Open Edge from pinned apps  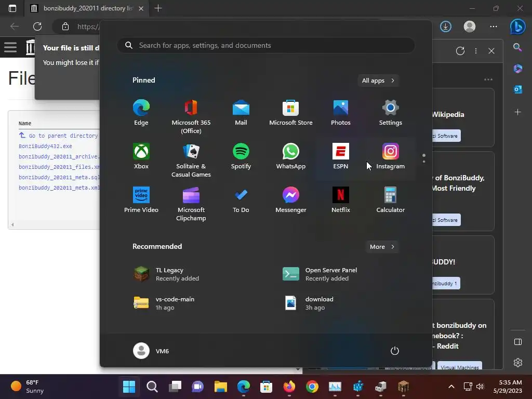[x=141, y=113]
